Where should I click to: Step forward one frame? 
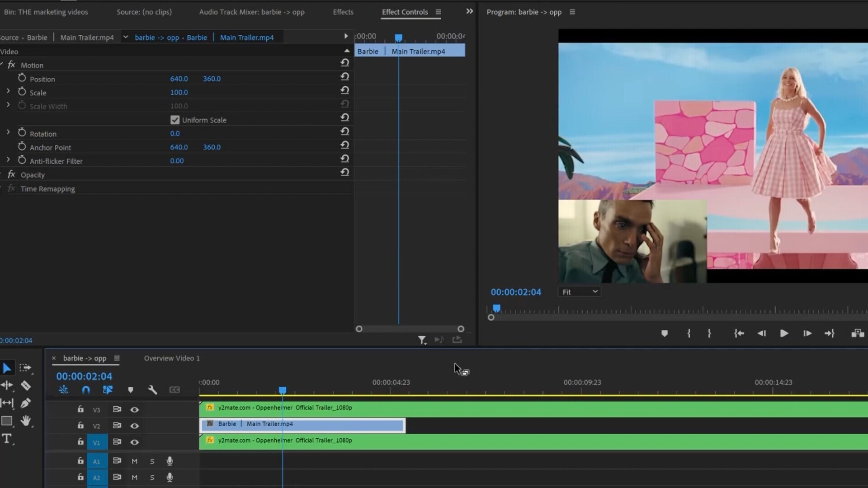[x=807, y=333]
